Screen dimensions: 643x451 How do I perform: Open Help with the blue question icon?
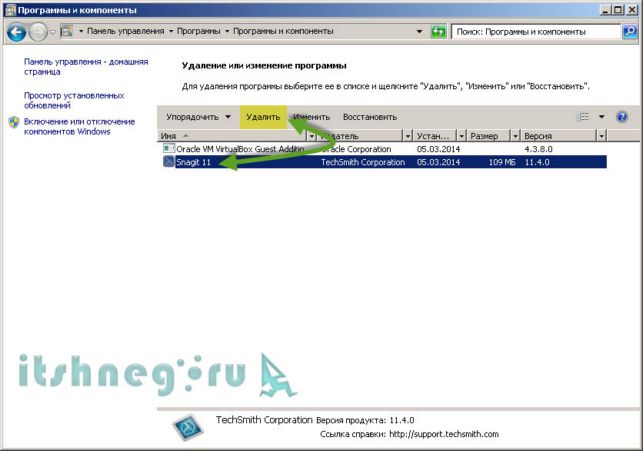(622, 117)
